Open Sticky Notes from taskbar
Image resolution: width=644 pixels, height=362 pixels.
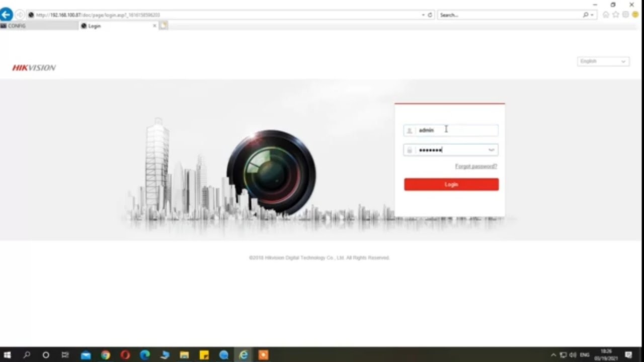pyautogui.click(x=204, y=355)
